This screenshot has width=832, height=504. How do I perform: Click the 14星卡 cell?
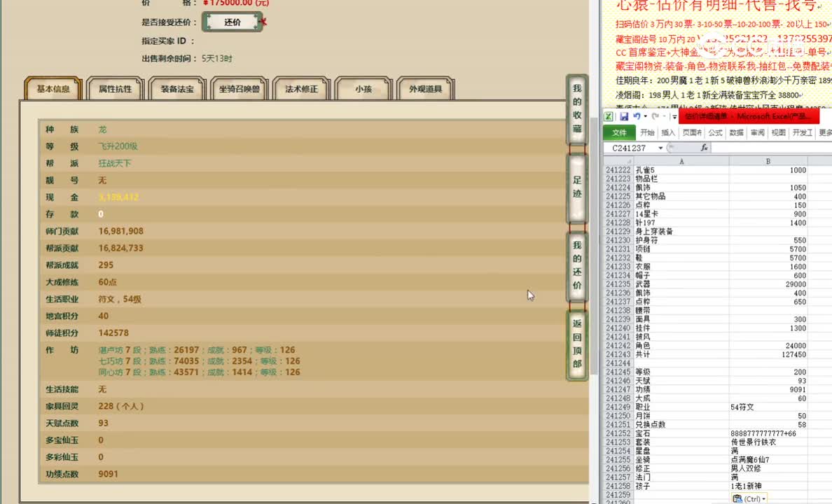point(681,213)
